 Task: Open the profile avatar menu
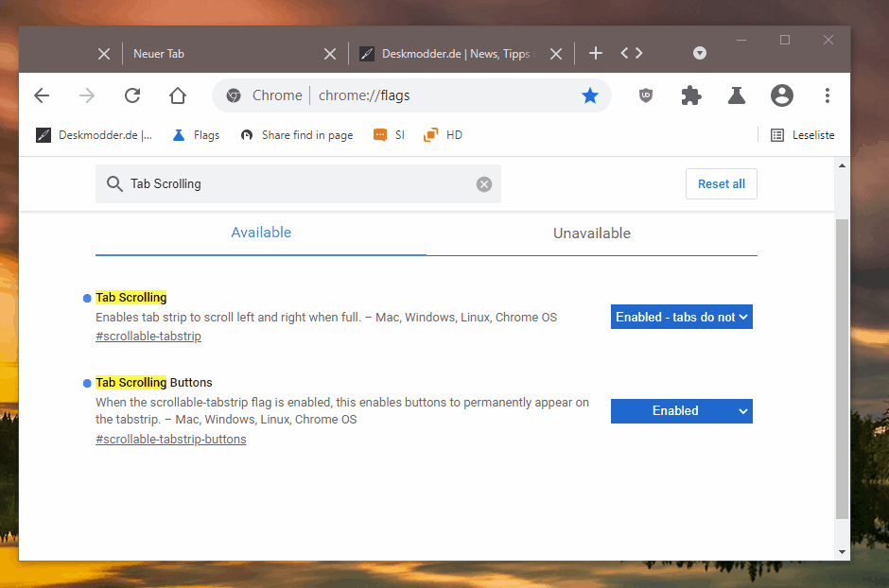coord(781,95)
